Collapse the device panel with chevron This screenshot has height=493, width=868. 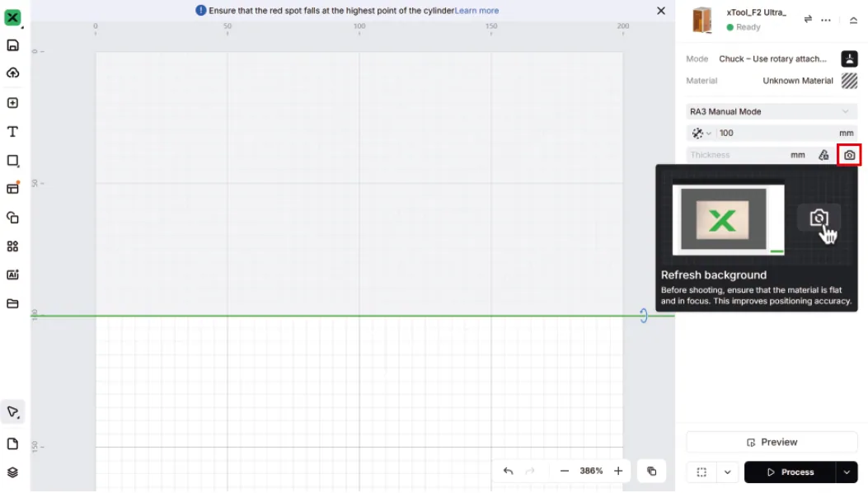853,20
